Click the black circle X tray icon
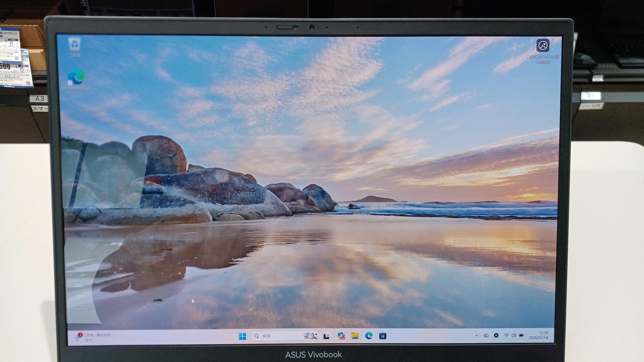 coord(496,335)
